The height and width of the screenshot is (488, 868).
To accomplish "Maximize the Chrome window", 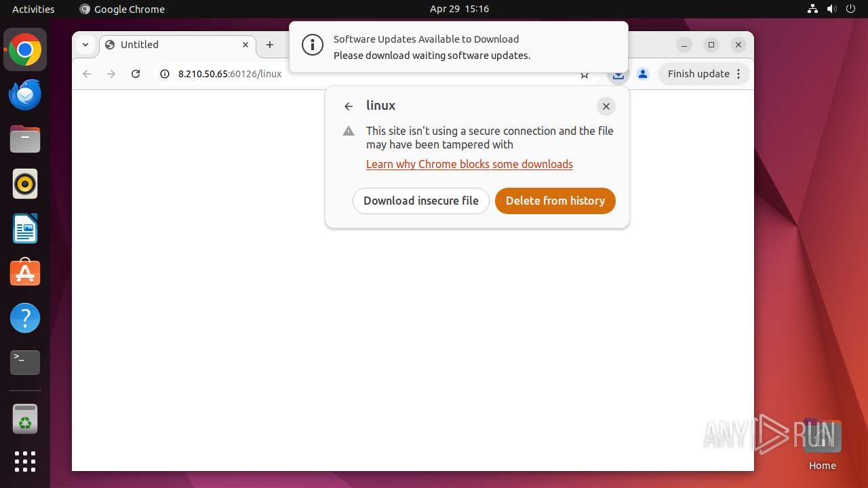I will click(x=711, y=45).
